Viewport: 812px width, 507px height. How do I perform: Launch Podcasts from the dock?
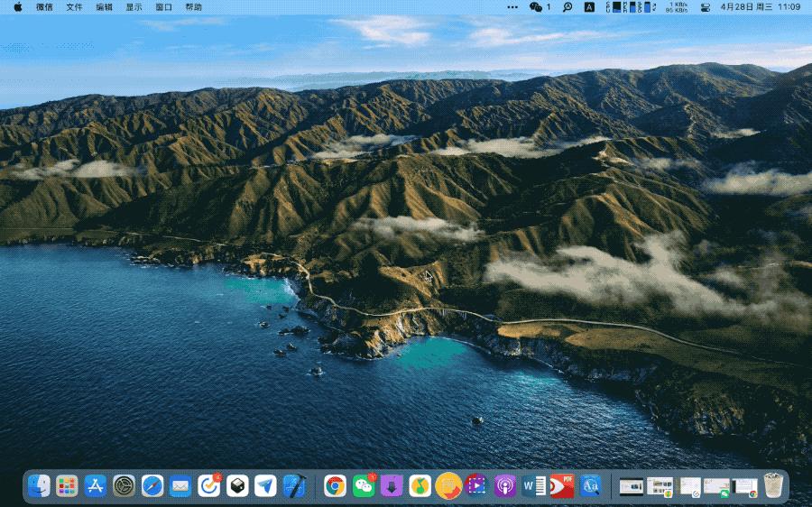pos(505,486)
